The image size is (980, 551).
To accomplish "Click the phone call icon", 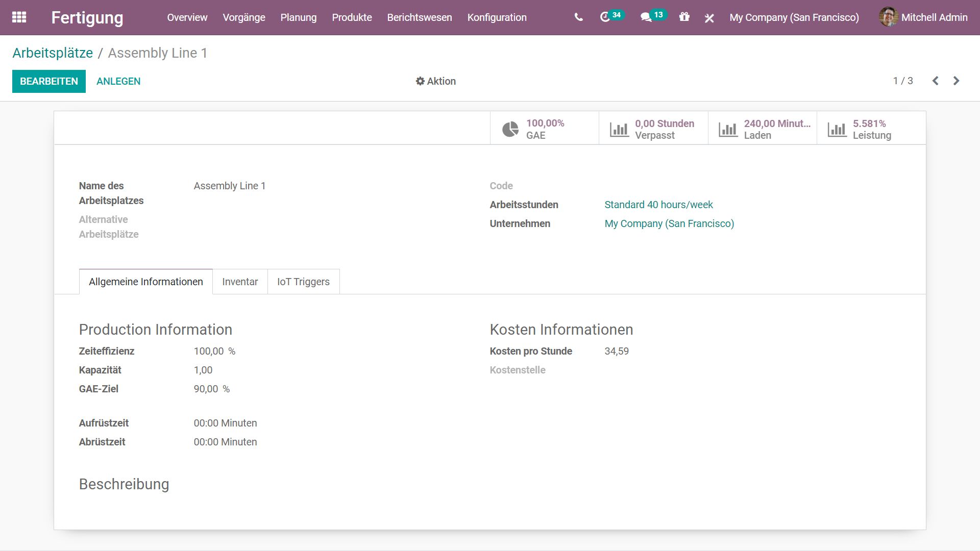I will [578, 17].
